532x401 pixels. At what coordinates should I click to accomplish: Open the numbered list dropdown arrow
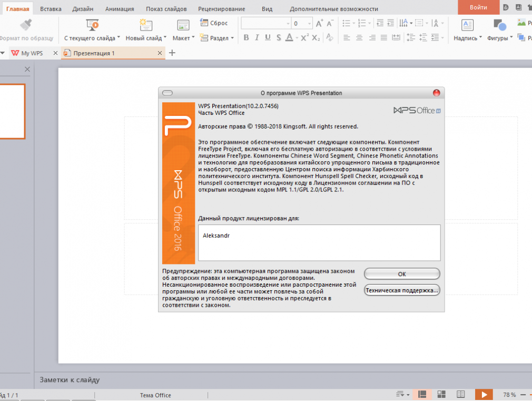point(369,23)
